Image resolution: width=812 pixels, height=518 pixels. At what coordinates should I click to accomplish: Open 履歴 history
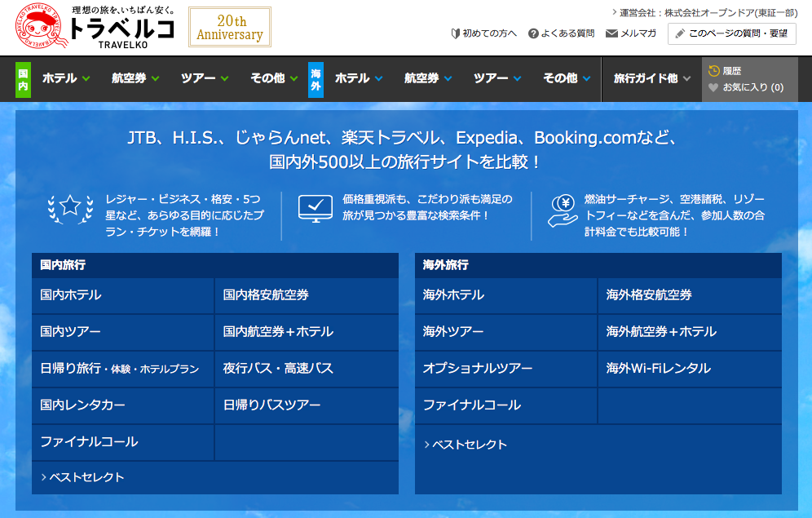[732, 71]
